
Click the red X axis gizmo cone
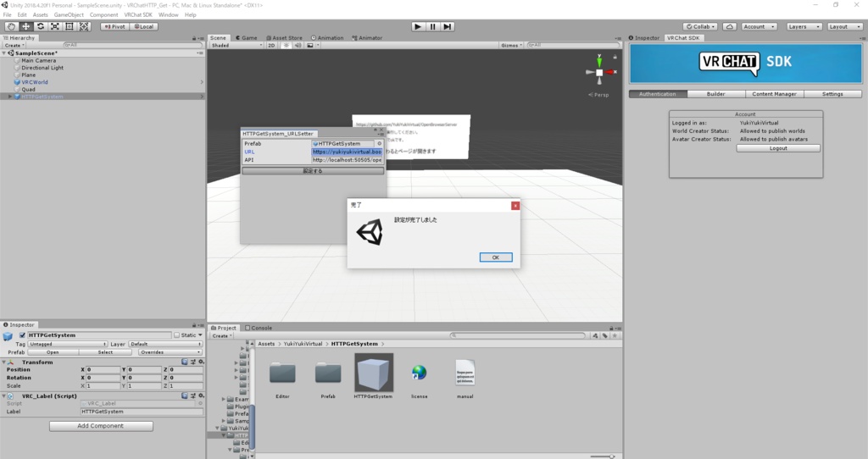[x=610, y=72]
